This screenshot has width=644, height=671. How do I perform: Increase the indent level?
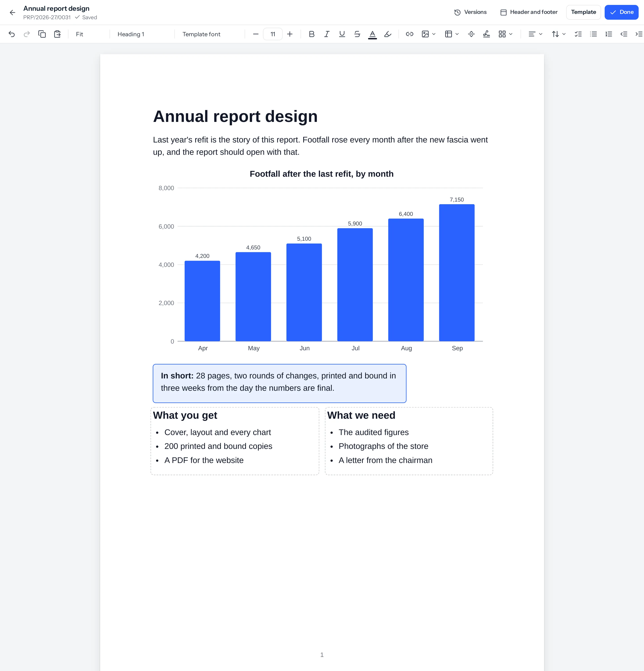pos(639,34)
